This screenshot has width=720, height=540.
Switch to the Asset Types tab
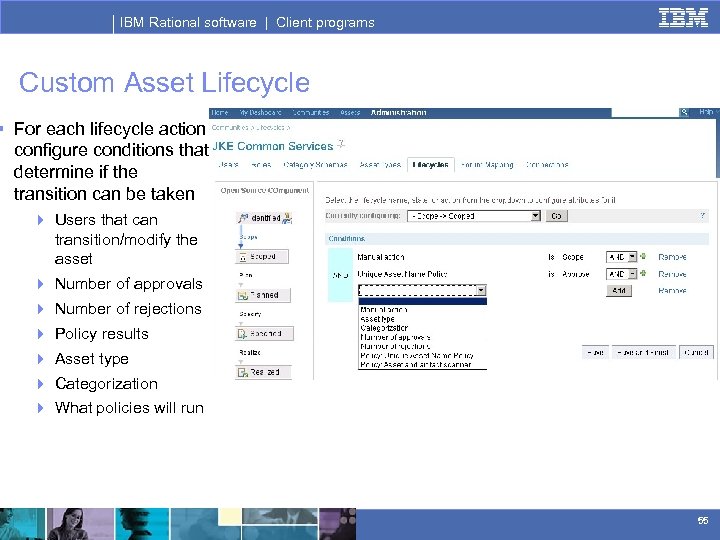(380, 165)
